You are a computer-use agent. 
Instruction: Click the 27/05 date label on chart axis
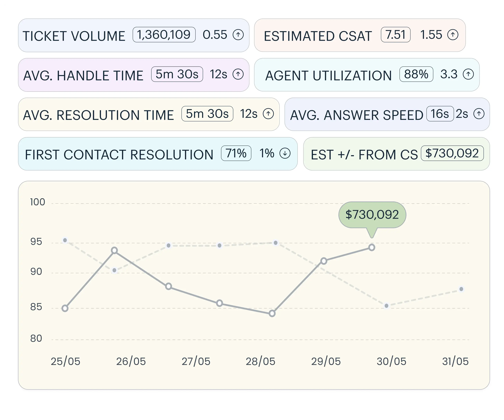[x=196, y=361]
